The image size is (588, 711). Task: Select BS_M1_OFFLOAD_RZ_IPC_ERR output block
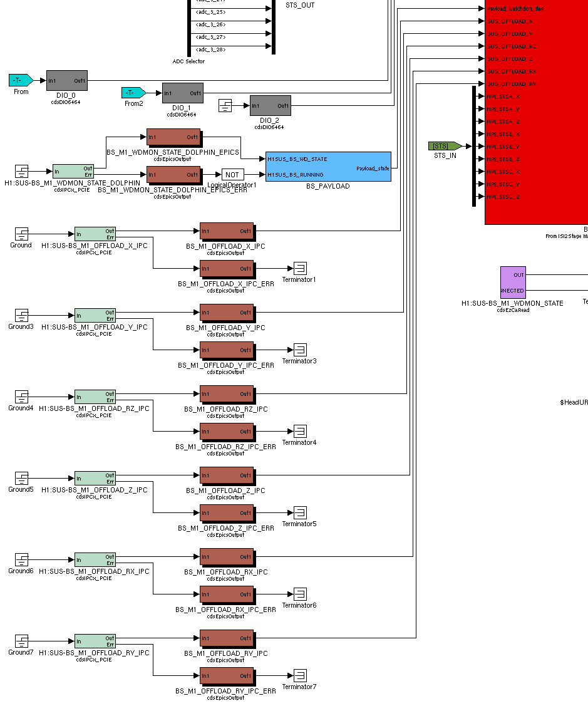click(227, 432)
